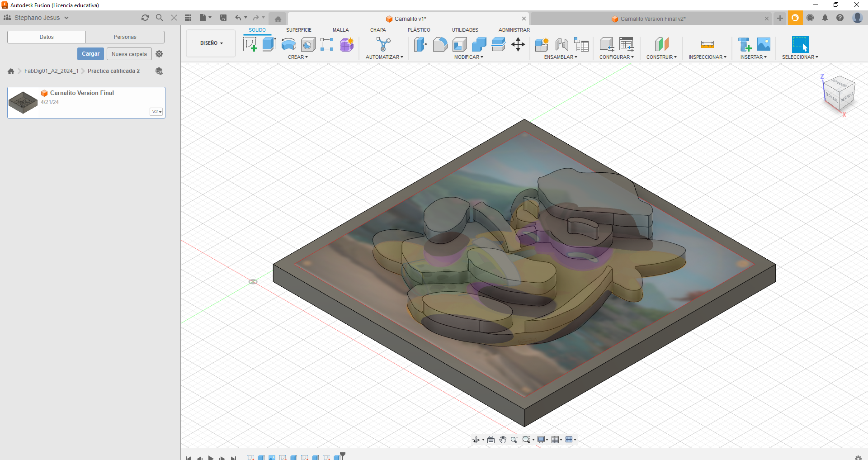
Task: Toggle the data panel grid icon
Action: (x=188, y=18)
